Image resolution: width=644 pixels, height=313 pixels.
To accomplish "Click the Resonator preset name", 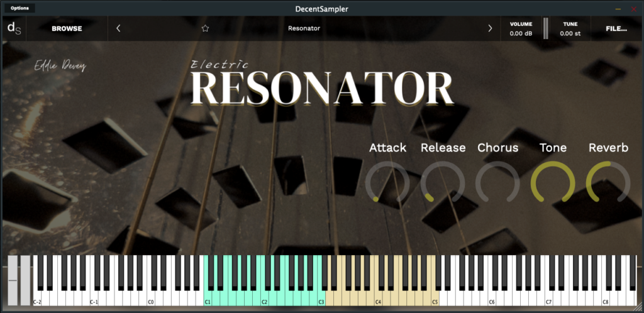I will pos(304,28).
